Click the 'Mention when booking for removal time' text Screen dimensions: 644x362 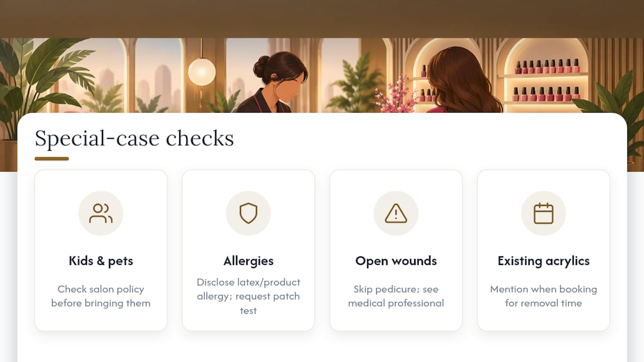tap(543, 296)
